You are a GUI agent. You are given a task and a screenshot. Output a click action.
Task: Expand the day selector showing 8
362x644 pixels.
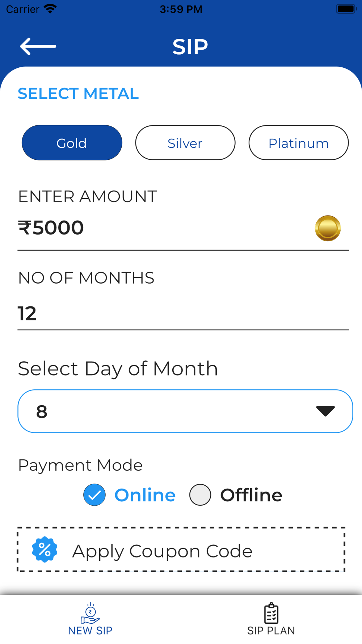tap(174, 411)
